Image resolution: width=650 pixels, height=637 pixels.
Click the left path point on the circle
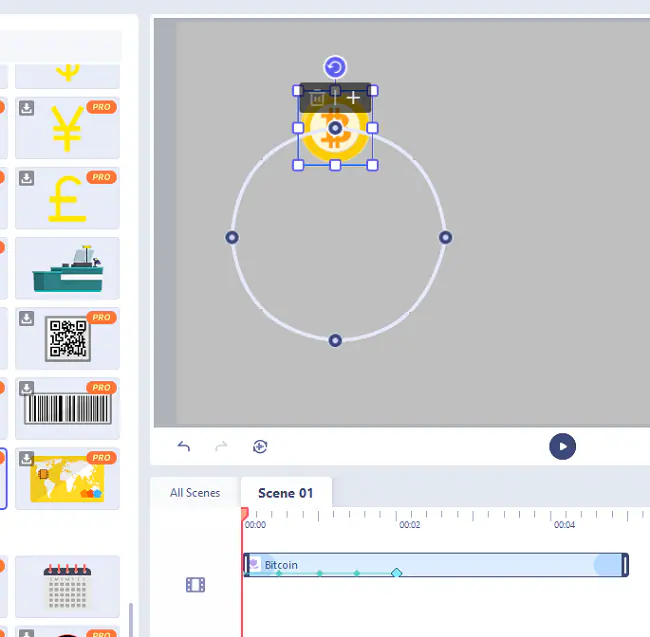pyautogui.click(x=232, y=237)
